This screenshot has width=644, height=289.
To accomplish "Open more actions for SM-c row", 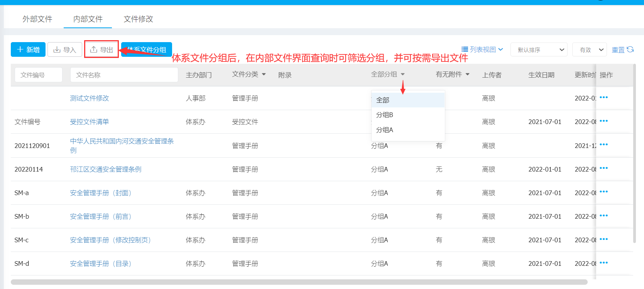I will pos(604,239).
